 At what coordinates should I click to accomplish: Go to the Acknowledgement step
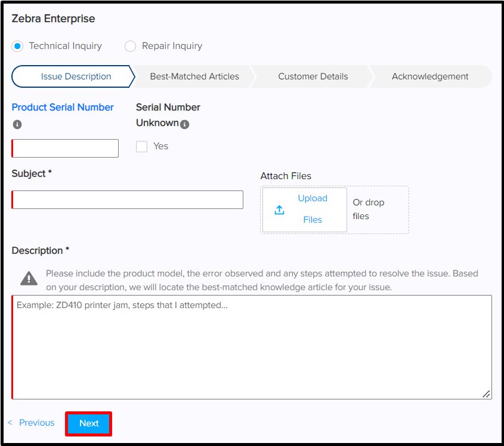point(429,76)
